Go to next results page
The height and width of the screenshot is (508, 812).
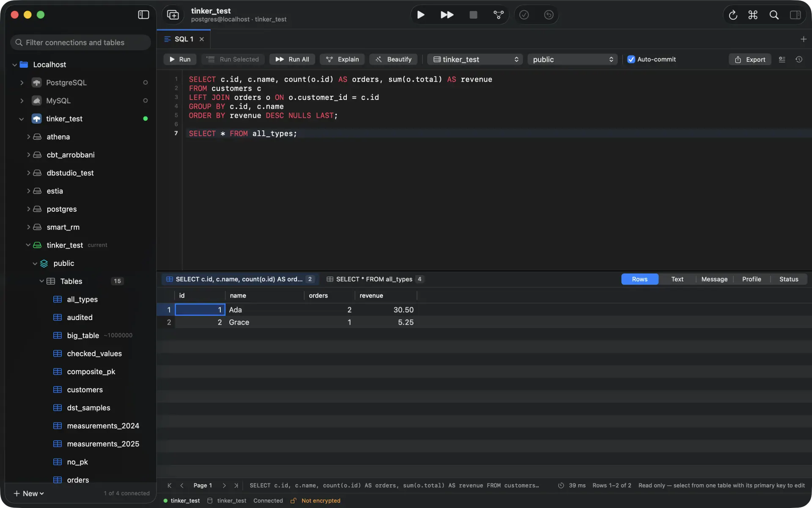point(224,486)
